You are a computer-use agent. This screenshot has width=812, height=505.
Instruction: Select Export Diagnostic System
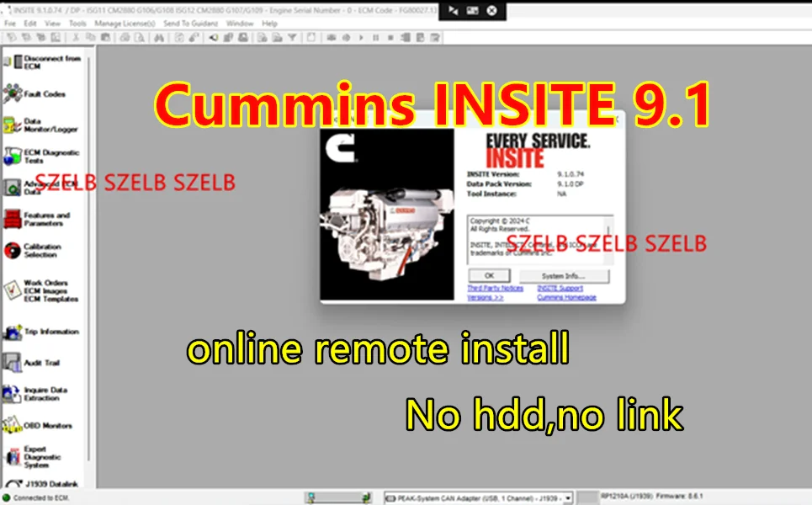[x=32, y=457]
